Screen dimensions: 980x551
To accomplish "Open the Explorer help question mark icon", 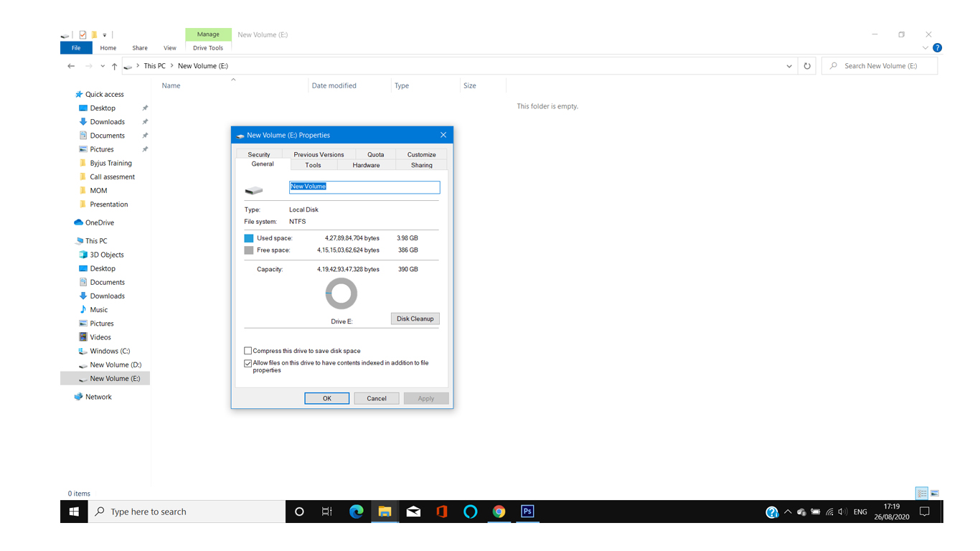I will [937, 48].
